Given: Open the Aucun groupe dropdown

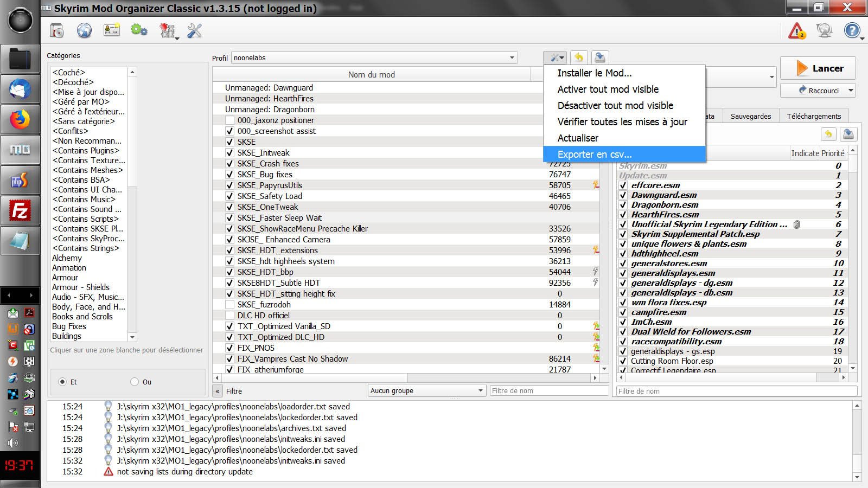Looking at the screenshot, I should point(426,390).
